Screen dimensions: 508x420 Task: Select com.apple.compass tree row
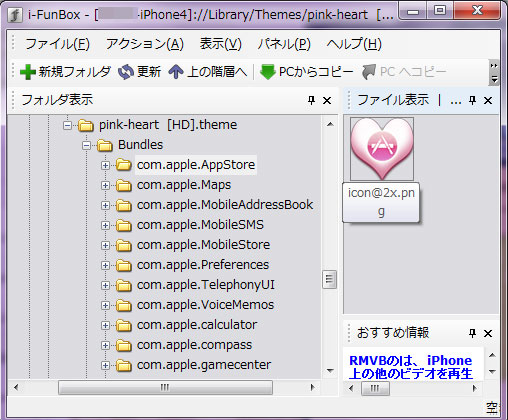[194, 345]
